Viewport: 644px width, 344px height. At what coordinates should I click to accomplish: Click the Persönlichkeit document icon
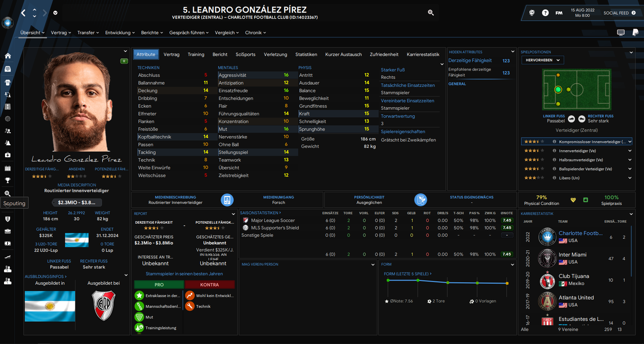[x=421, y=200]
